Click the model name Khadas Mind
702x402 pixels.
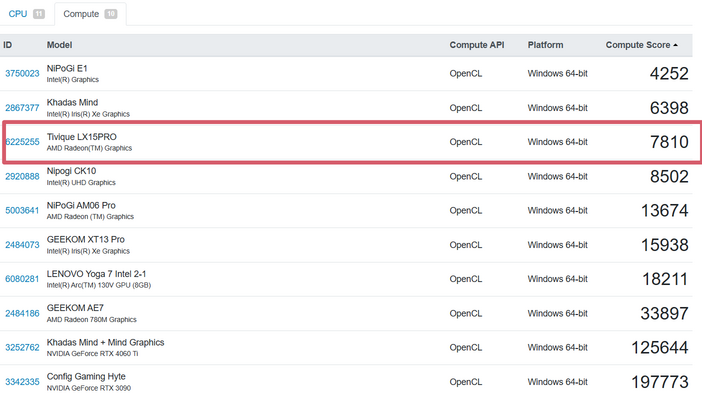[73, 103]
